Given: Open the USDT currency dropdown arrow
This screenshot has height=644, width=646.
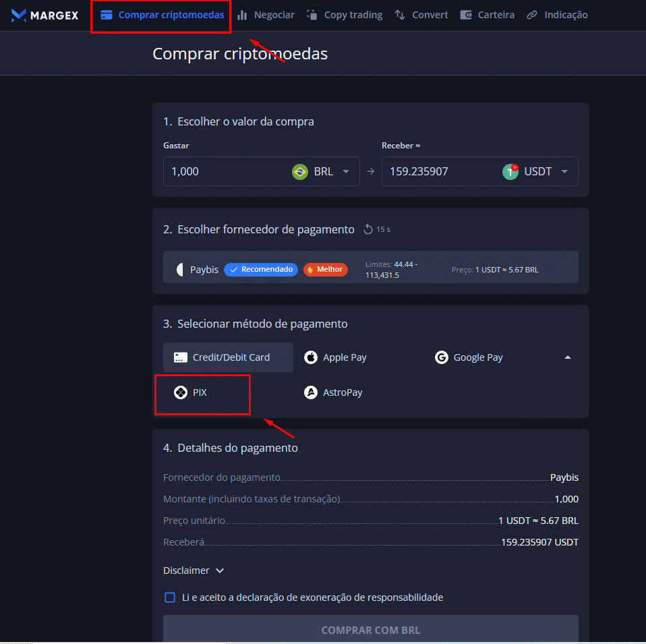Looking at the screenshot, I should click(x=564, y=172).
